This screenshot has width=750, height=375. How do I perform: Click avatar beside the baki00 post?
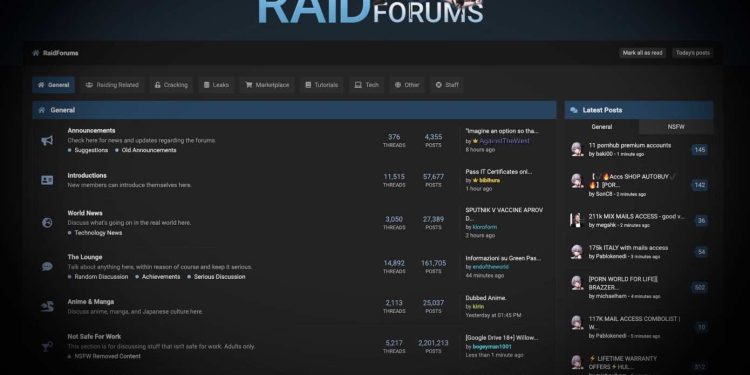point(577,149)
